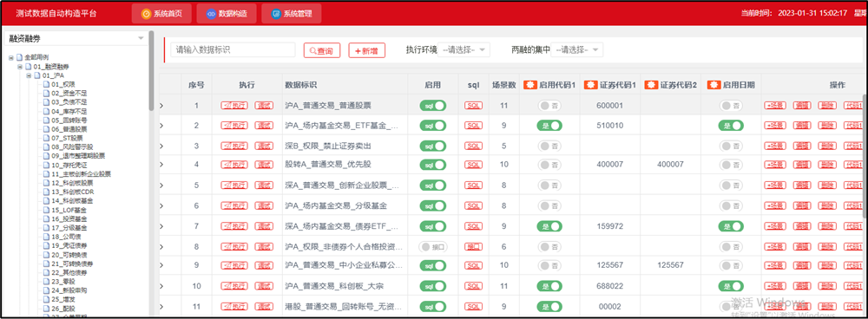Open the 数据构造 navigation tab
Image resolution: width=868 pixels, height=319 pixels.
[x=226, y=14]
